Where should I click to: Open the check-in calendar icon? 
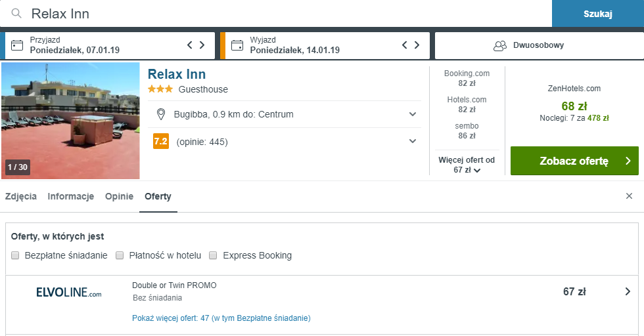17,45
